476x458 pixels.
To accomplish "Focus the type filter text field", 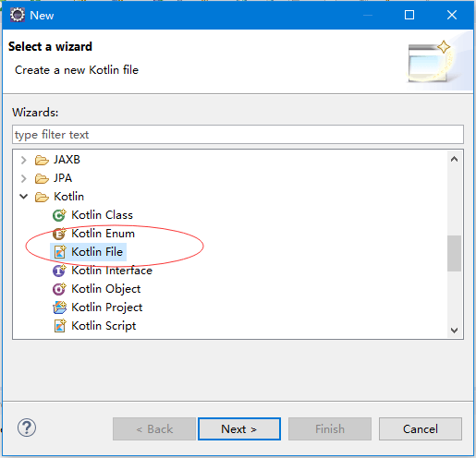I will point(238,135).
